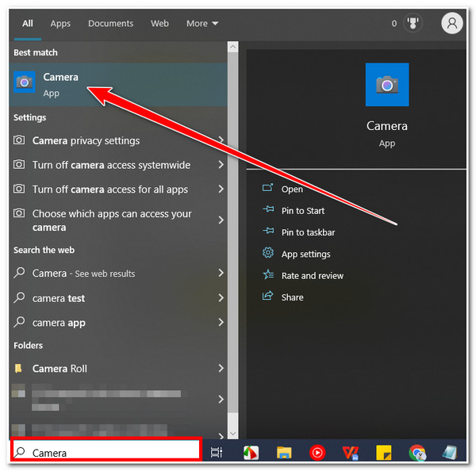Click the rewards trophy icon
This screenshot has width=476, height=471.
point(413,23)
